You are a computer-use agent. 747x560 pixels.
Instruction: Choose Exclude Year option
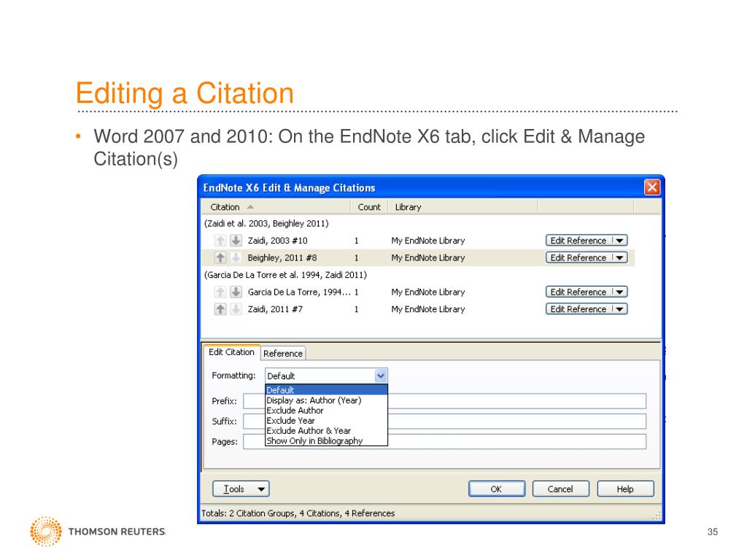[x=326, y=421]
